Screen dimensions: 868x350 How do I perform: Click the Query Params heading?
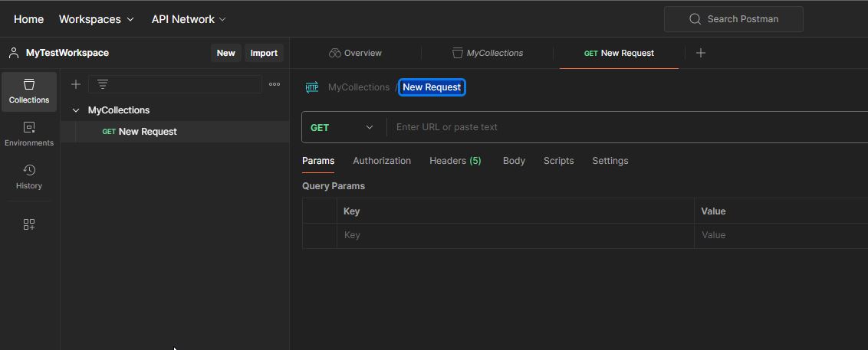334,186
